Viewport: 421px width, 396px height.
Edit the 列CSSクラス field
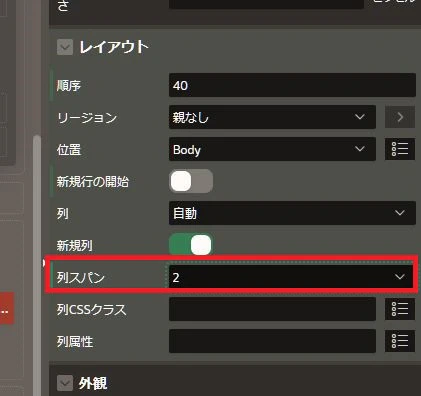click(272, 309)
